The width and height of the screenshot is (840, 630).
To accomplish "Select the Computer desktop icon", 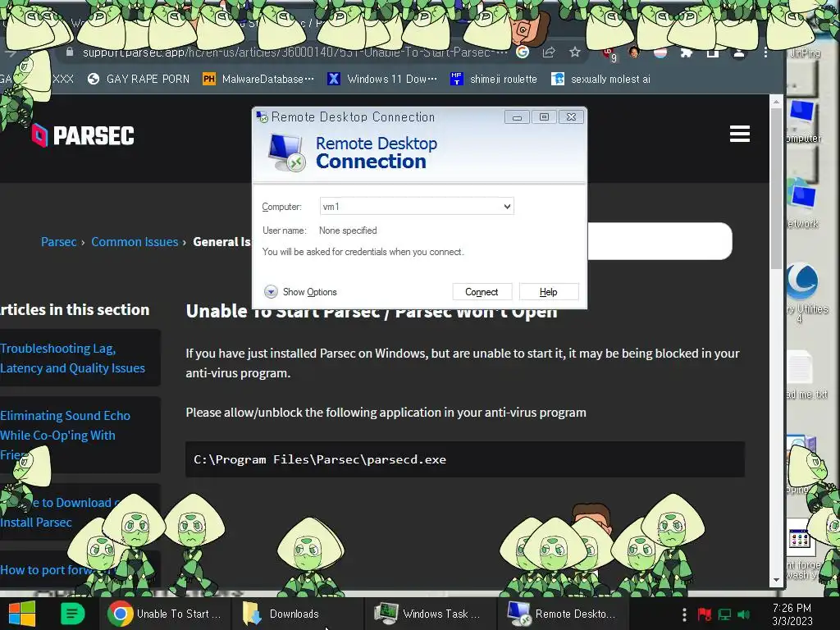I will [x=802, y=121].
